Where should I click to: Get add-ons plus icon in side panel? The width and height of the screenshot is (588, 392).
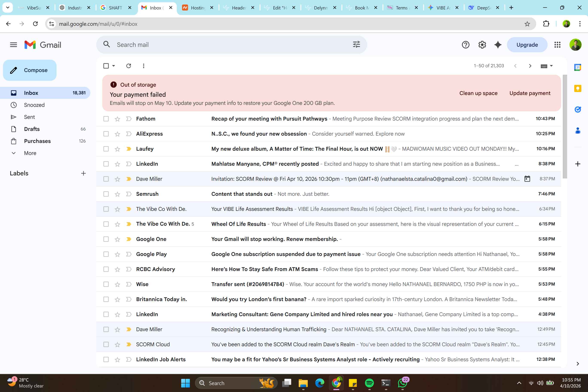tap(577, 164)
